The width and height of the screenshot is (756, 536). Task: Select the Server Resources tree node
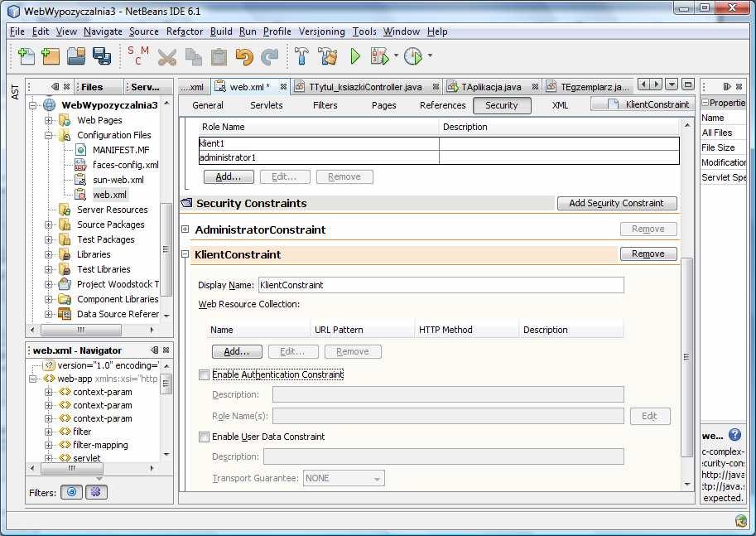(112, 210)
